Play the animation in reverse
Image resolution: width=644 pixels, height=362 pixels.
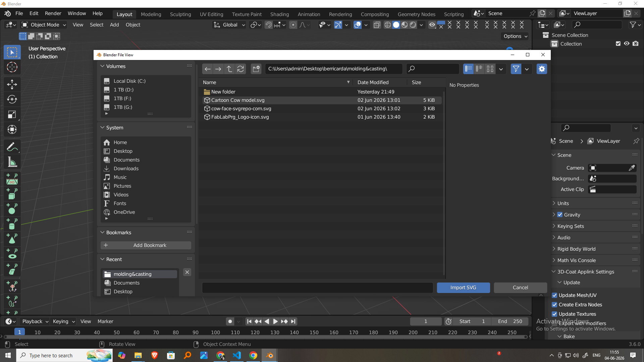[267, 321]
